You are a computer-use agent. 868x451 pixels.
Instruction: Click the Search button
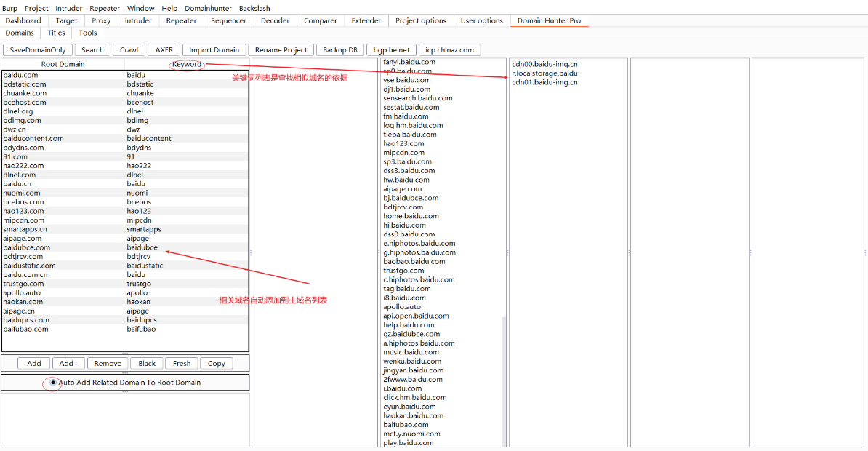pyautogui.click(x=92, y=50)
